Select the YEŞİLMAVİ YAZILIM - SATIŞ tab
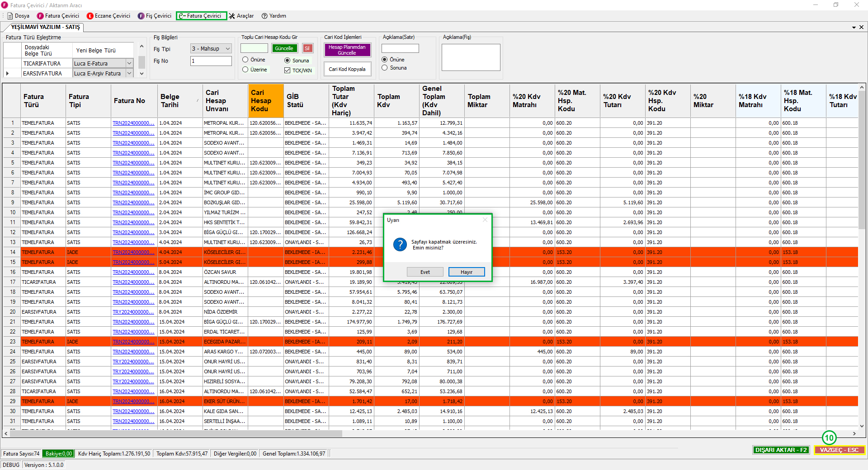 (45, 27)
